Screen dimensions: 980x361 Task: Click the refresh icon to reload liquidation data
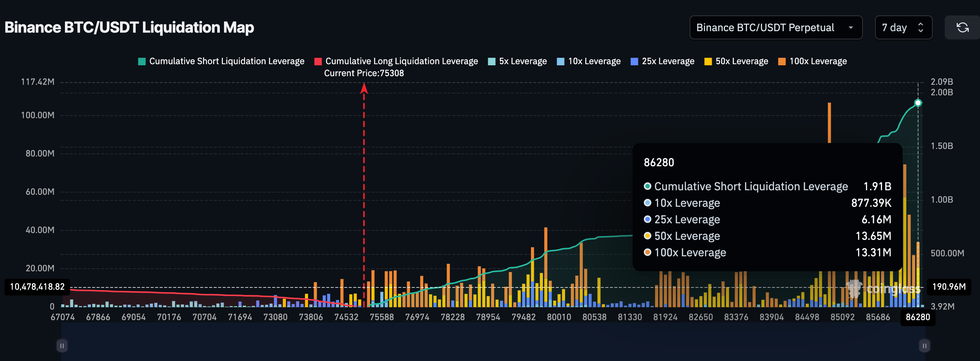pos(963,27)
